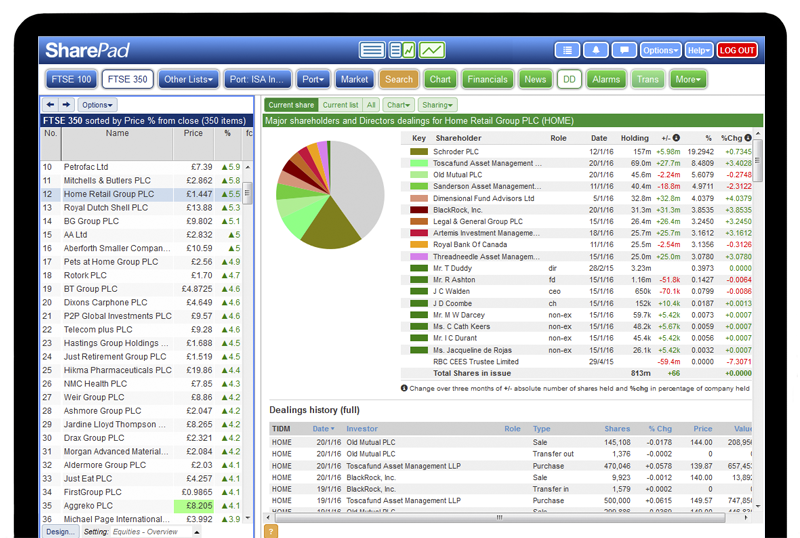Click the list icon button beside the bell
The height and width of the screenshot is (538, 800).
[x=568, y=50]
